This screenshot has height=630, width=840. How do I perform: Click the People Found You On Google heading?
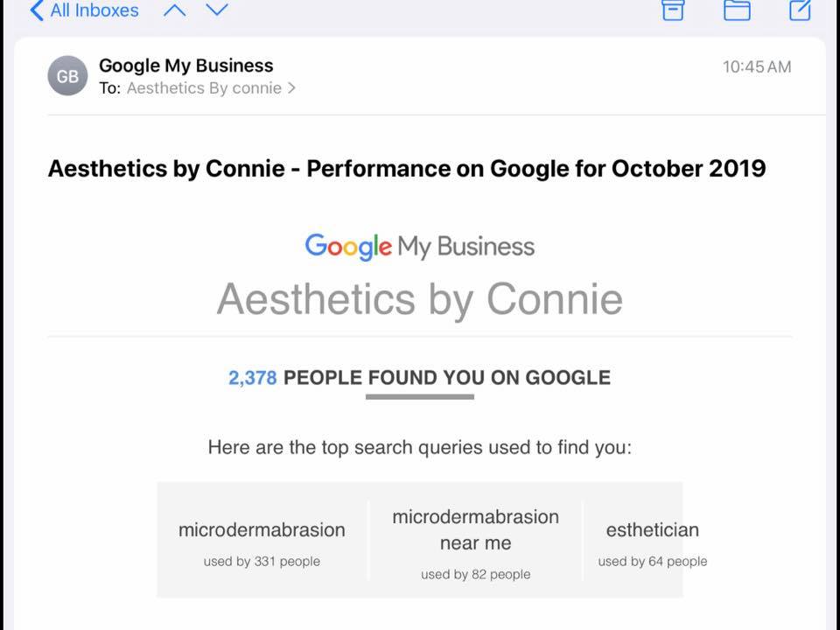[447, 378]
